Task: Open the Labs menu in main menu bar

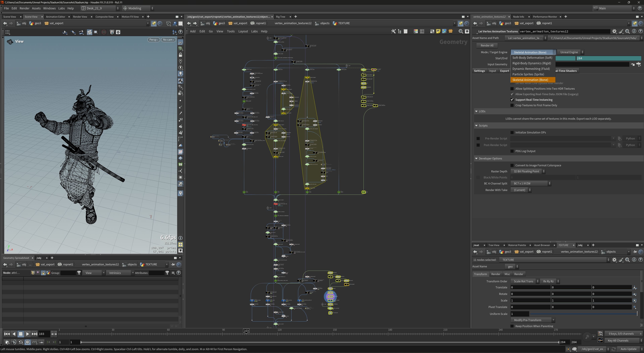Action: point(62,8)
